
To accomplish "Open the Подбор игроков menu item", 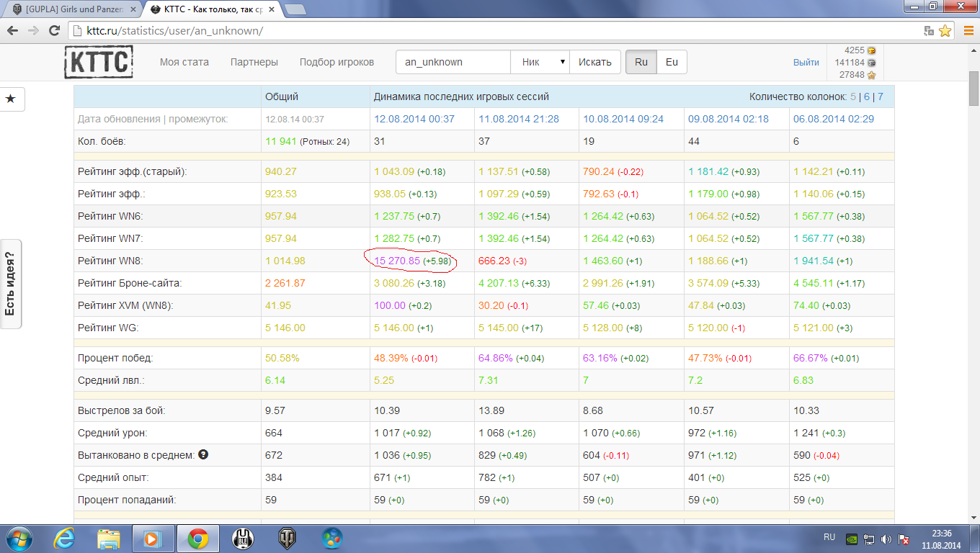I will click(x=337, y=62).
